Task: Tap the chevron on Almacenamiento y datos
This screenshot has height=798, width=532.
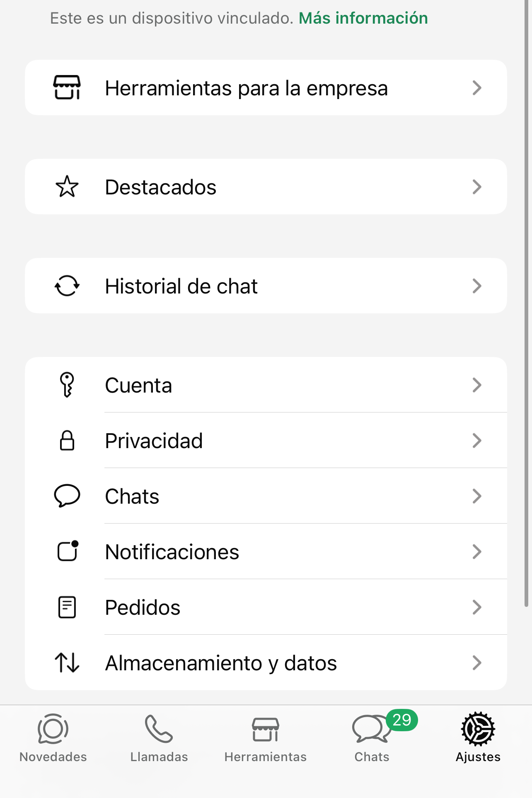Action: point(477,662)
